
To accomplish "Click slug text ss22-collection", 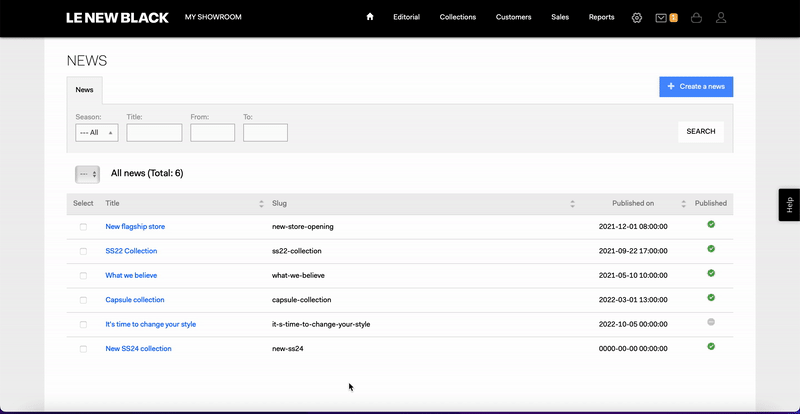I will [x=296, y=251].
